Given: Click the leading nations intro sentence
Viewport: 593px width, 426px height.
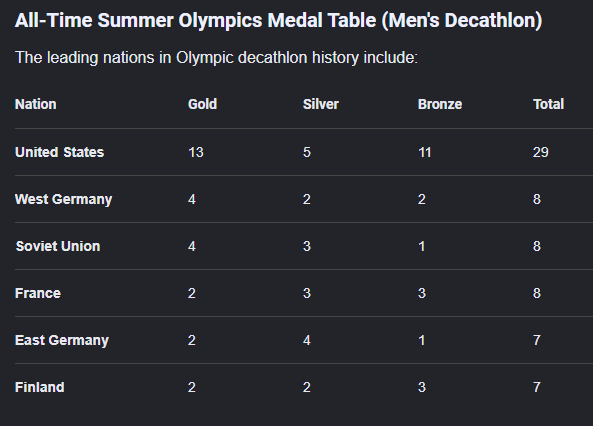Looking at the screenshot, I should coord(216,58).
